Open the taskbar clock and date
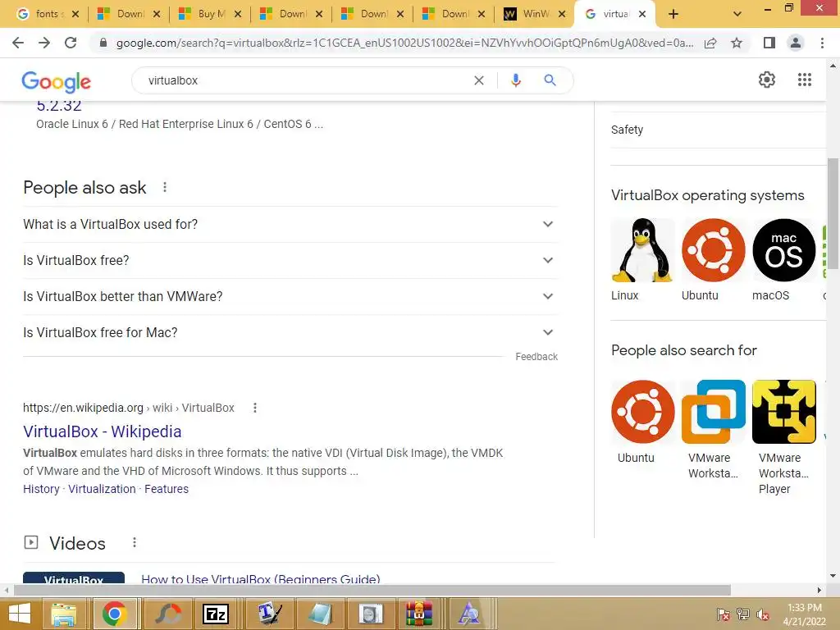The image size is (840, 630). pyautogui.click(x=805, y=614)
